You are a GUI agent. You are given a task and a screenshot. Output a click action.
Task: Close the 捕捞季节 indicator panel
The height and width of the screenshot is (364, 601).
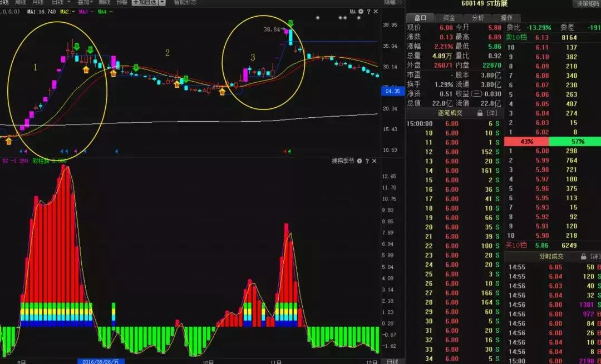coord(375,161)
